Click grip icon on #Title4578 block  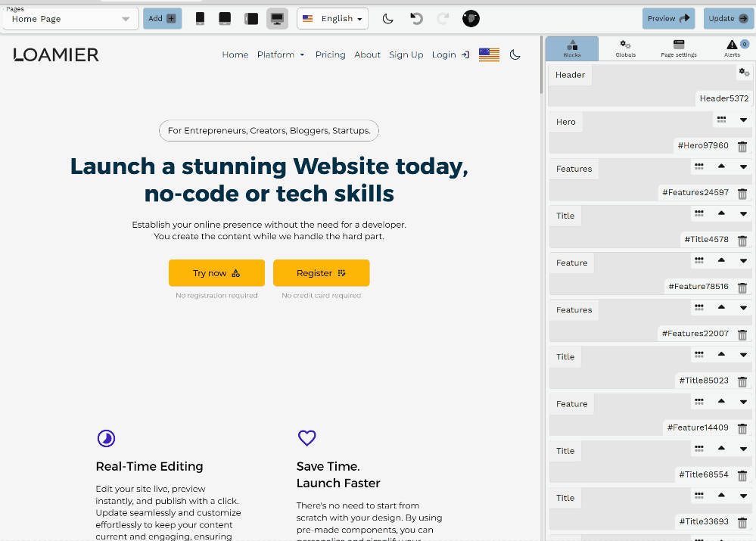pos(699,213)
